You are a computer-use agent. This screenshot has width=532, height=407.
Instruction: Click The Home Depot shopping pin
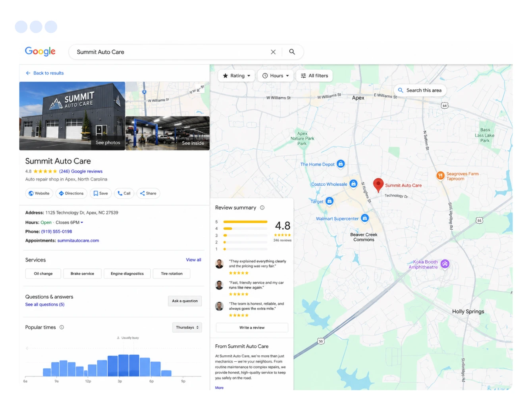[341, 164]
